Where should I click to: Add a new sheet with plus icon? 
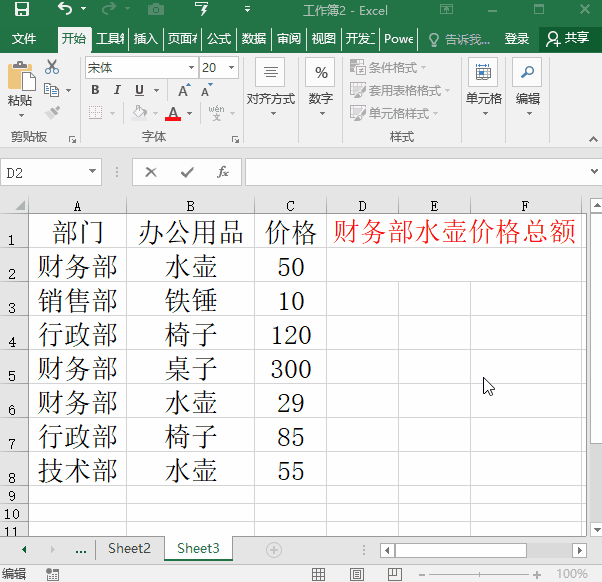pos(273,549)
